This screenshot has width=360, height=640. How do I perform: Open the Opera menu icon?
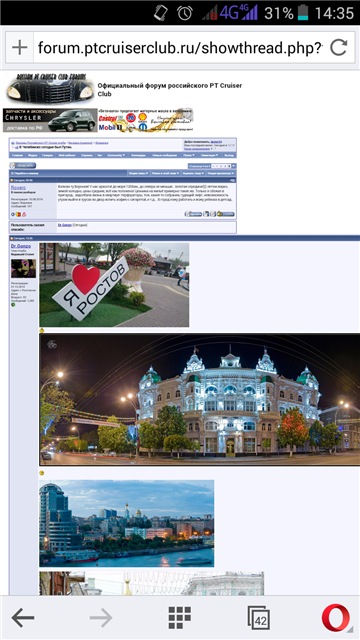pos(336,618)
